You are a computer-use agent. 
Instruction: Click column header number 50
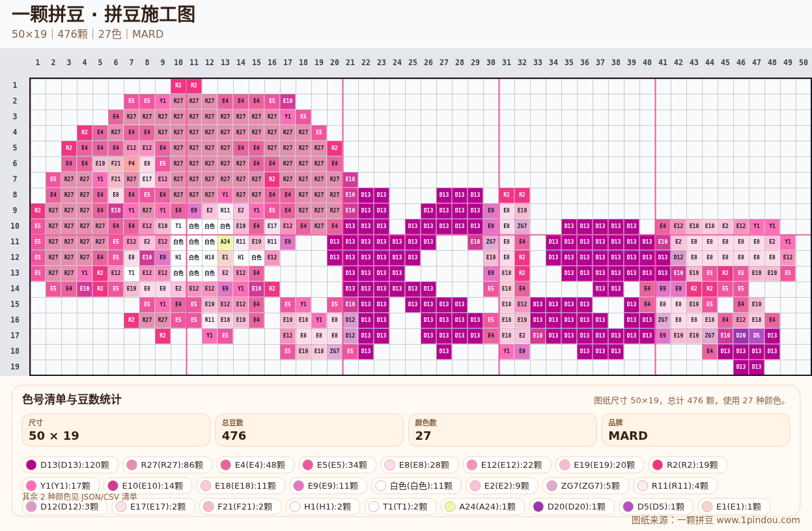coord(804,63)
